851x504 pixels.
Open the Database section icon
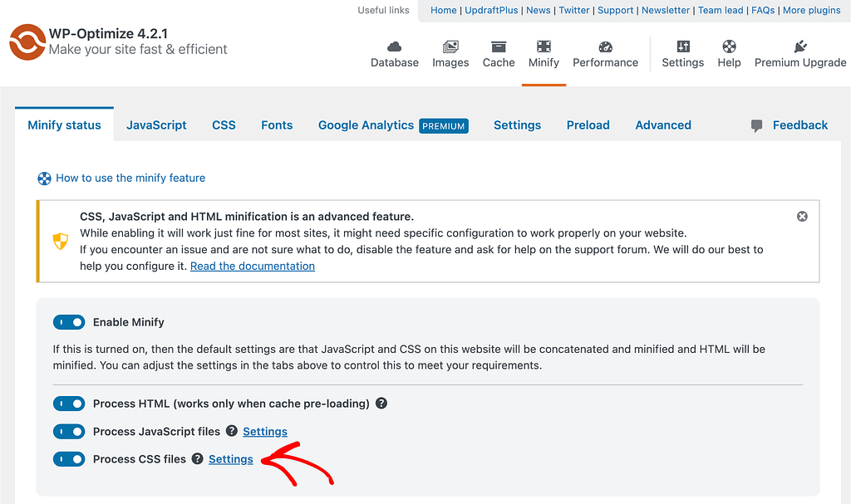395,46
